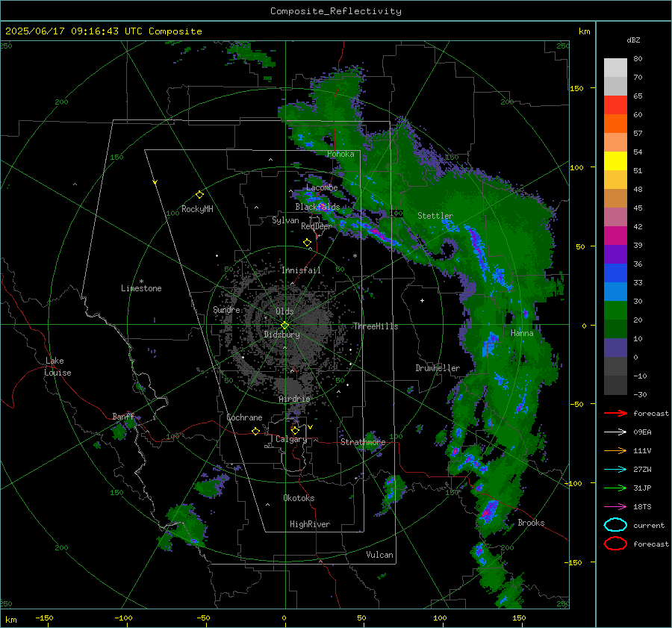672x628 pixels.
Task: Click the Composite_Reflectivity title text
Action: coord(335,11)
